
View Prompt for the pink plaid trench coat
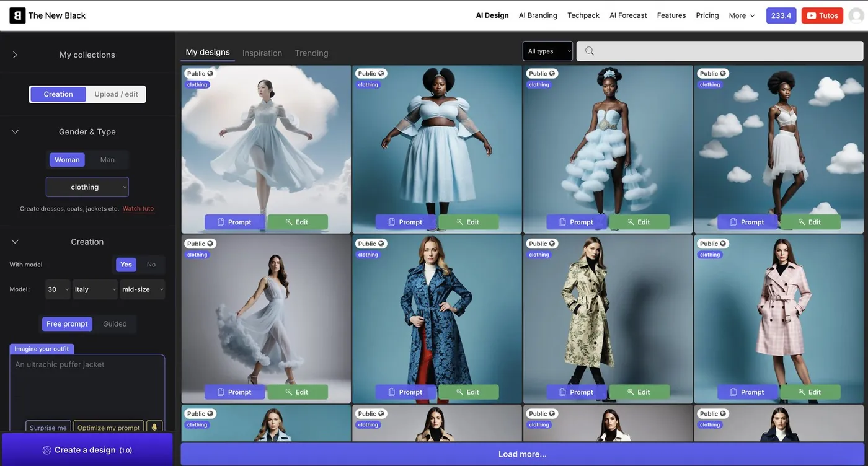(747, 392)
